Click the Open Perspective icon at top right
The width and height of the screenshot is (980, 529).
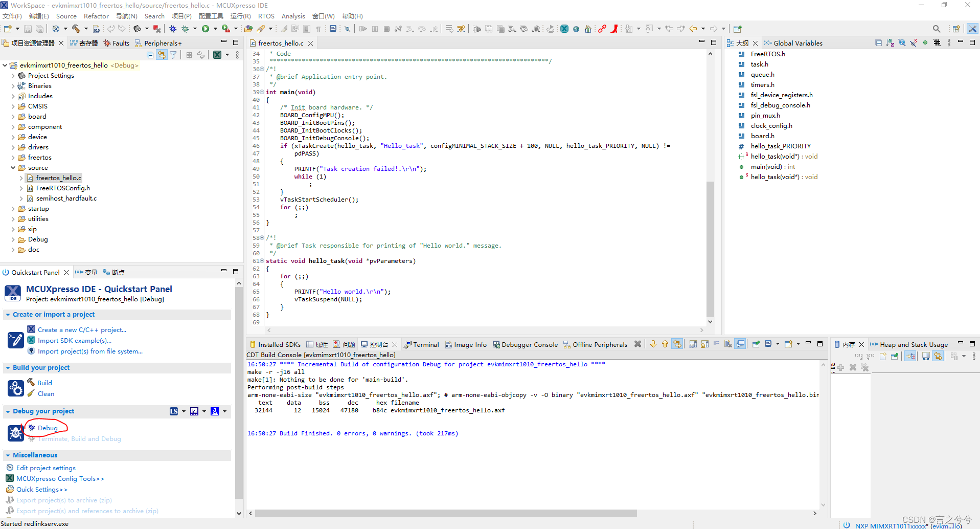956,29
